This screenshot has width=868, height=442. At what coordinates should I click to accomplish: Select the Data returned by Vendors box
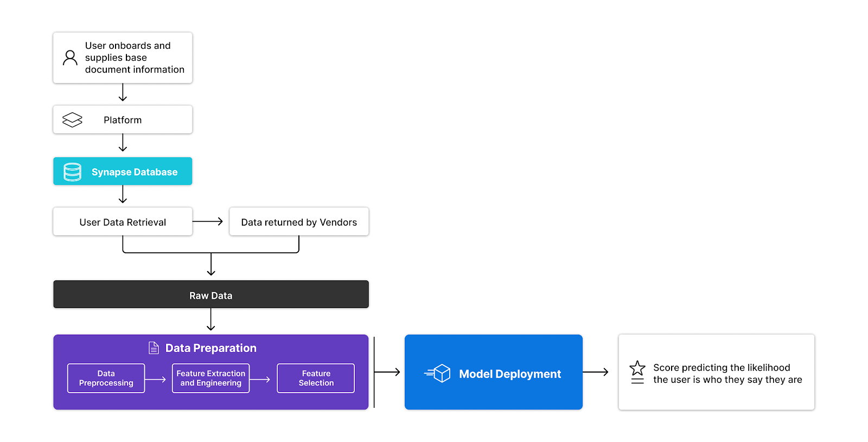click(299, 221)
